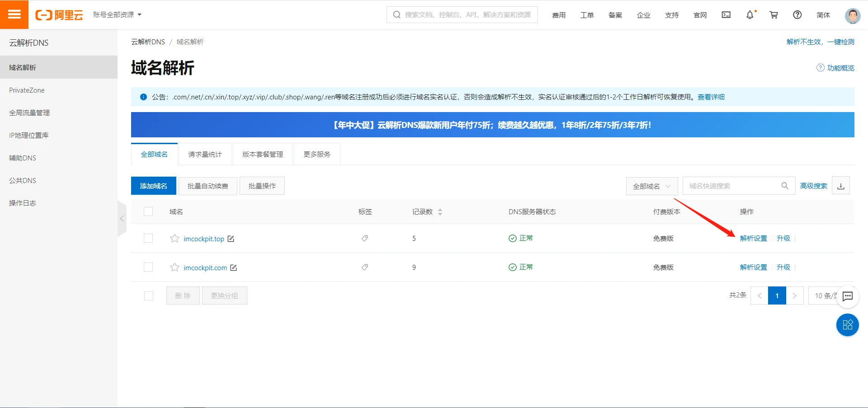Screen dimensions: 868x408
Task: Click 解析不生效，一键检测 link
Action: (821, 42)
